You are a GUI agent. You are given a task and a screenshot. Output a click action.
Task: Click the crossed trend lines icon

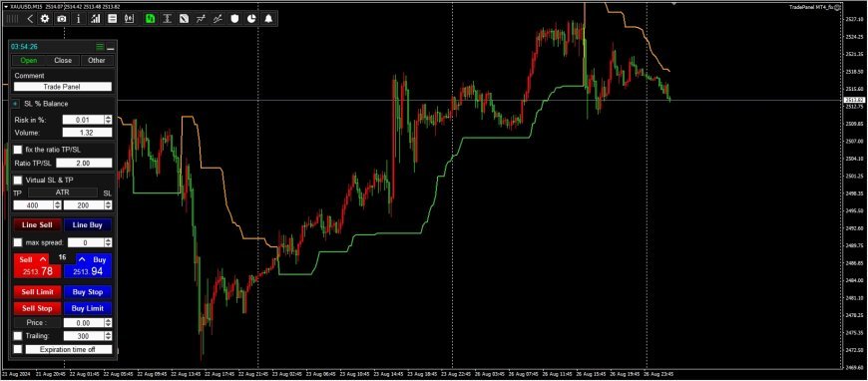click(x=217, y=19)
